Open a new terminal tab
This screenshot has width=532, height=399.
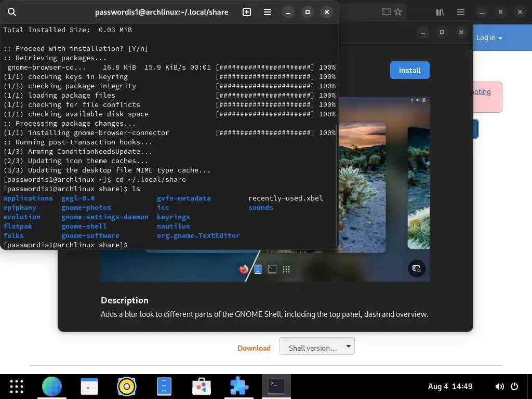coord(247,12)
